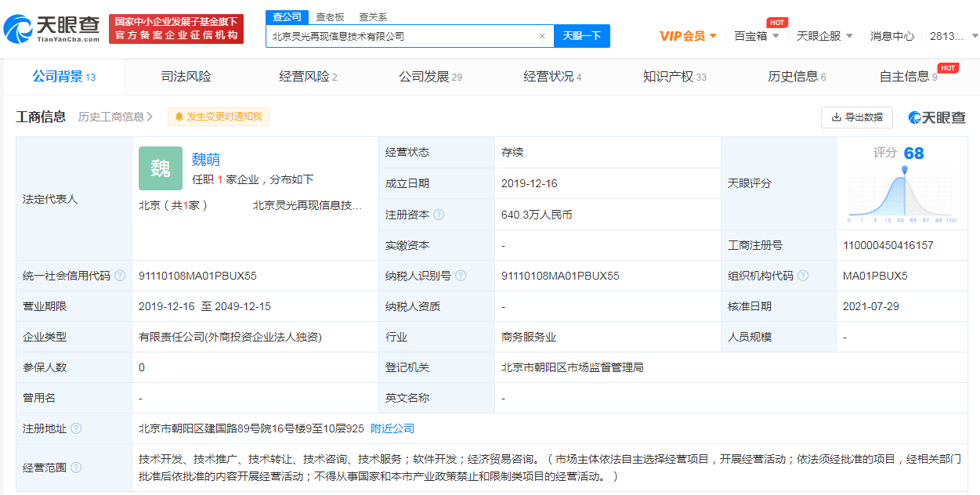Open 历史工商信息 link with arrow
The image size is (980, 495).
115,117
